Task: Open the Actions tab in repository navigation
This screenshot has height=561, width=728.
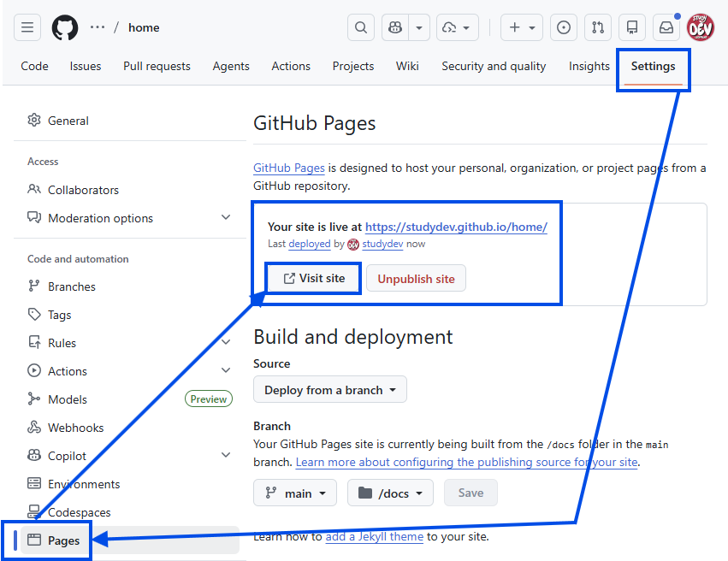Action: (291, 67)
